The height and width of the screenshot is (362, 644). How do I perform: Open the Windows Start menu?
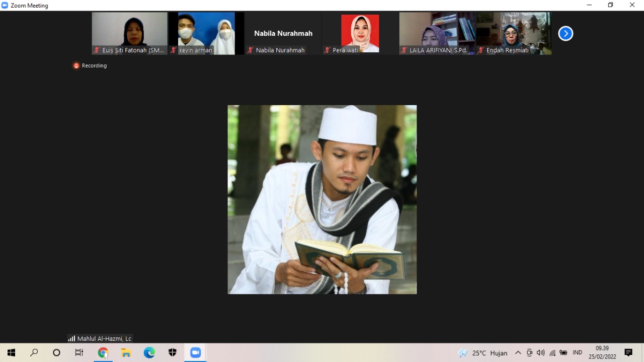pyautogui.click(x=11, y=353)
